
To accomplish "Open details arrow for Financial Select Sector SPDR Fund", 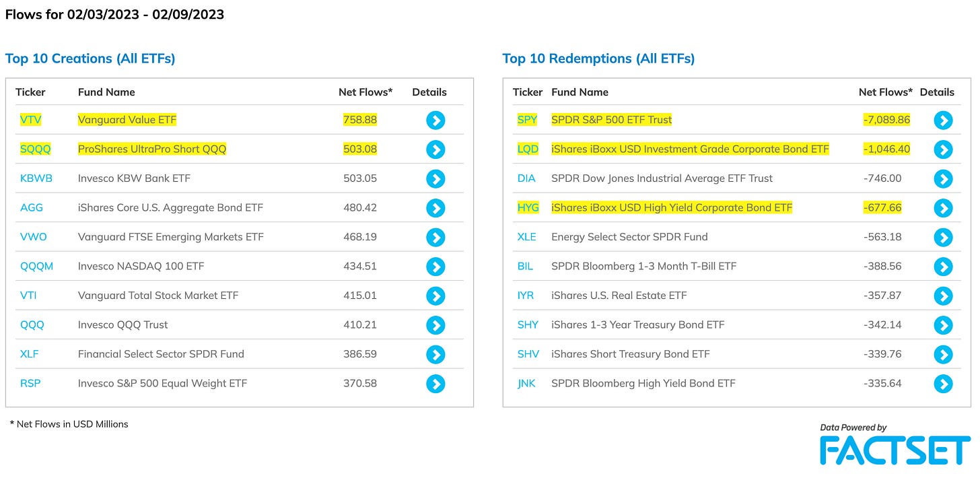I will pyautogui.click(x=435, y=355).
